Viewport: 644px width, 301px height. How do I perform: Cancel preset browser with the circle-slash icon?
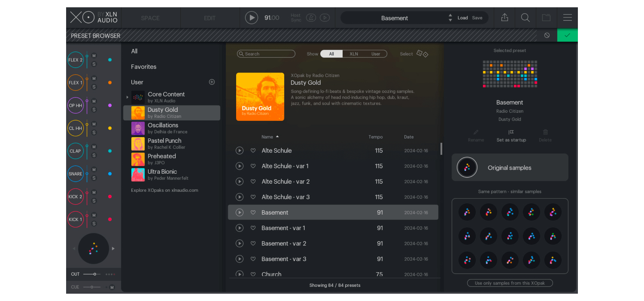pos(547,35)
